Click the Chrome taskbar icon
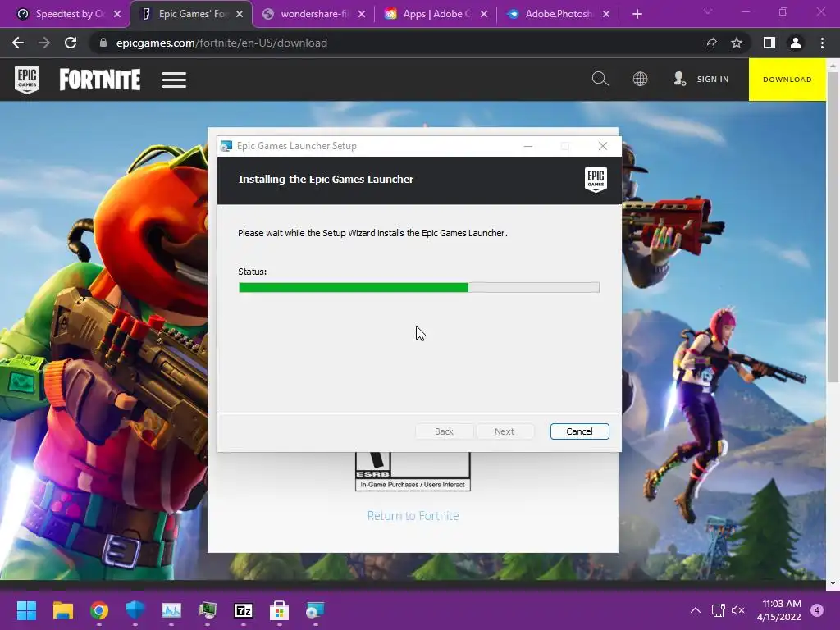Screen dimensions: 840x630 (99, 610)
